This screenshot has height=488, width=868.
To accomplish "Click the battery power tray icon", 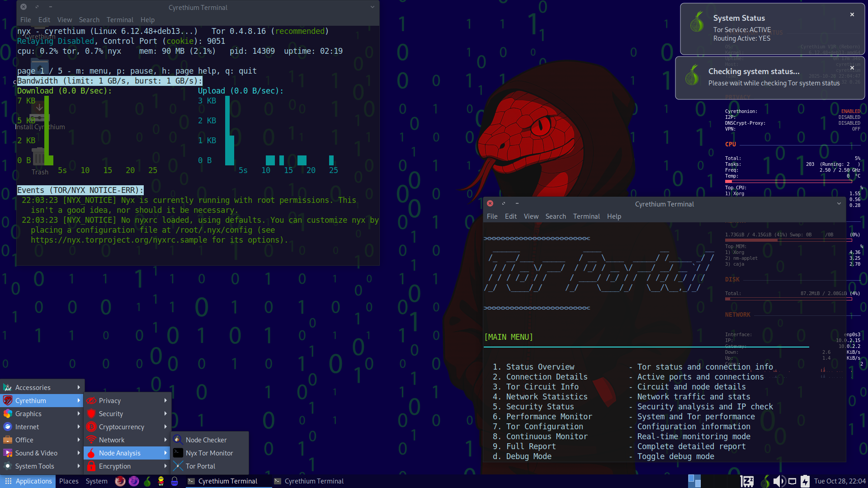I will pos(805,481).
